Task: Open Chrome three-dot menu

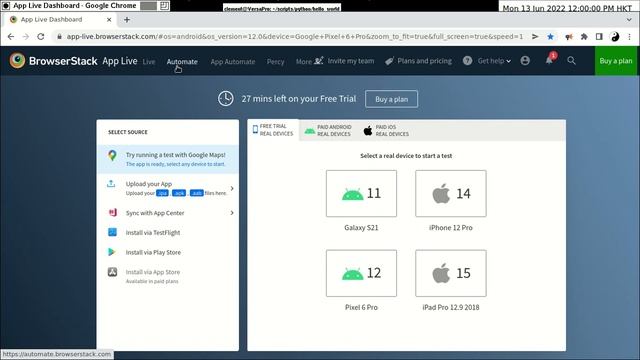Action: [x=630, y=37]
